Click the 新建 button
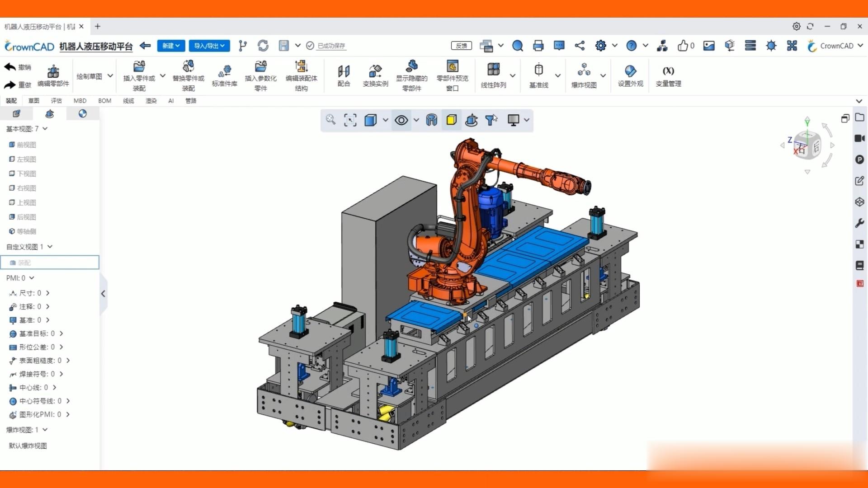 click(171, 46)
